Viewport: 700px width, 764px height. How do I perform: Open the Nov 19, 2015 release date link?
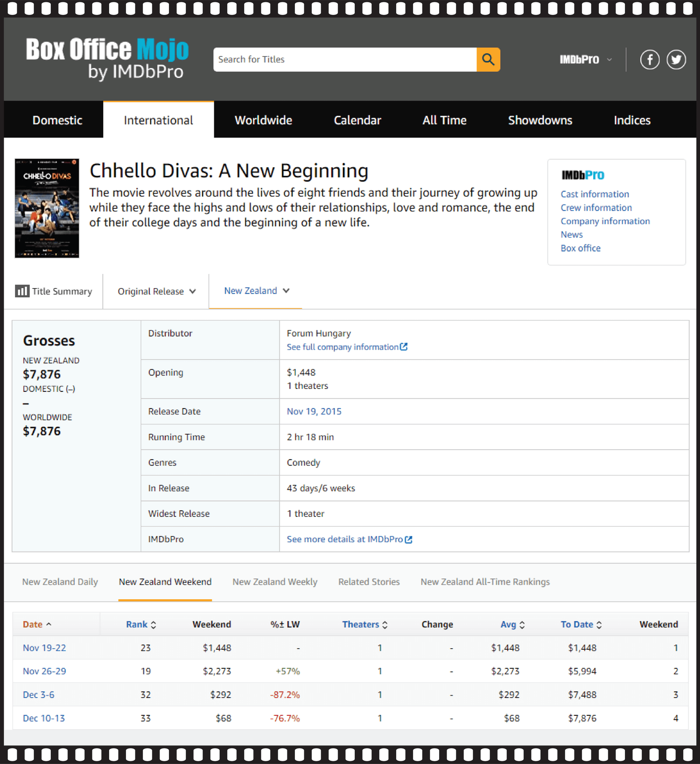point(314,411)
